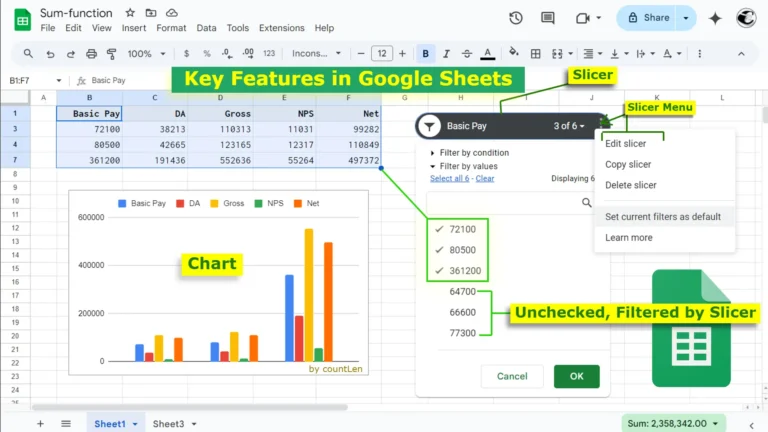This screenshot has height=432, width=768.
Task: Open the Extensions menu
Action: pos(282,28)
